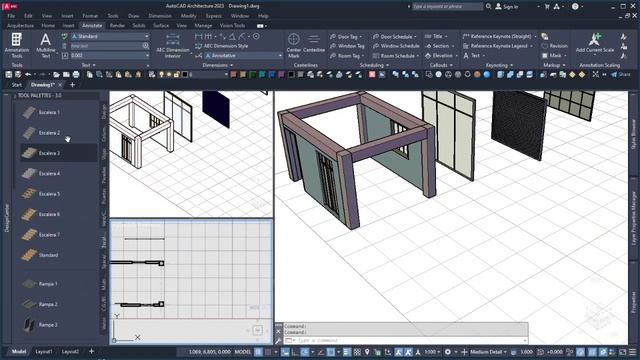The width and height of the screenshot is (640, 360).
Task: Click the purple color swatch in toolbar
Action: click(281, 74)
